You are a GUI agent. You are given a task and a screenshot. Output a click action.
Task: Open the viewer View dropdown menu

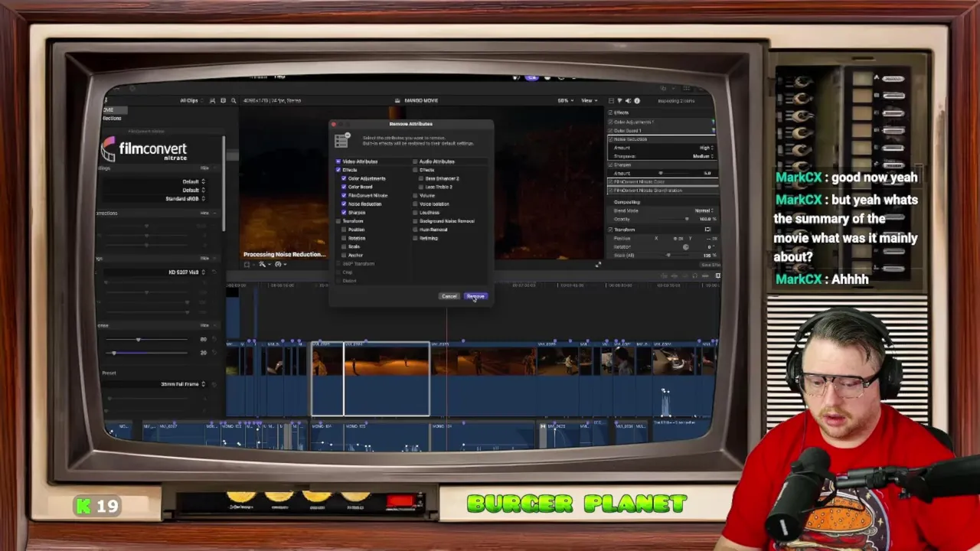[588, 100]
